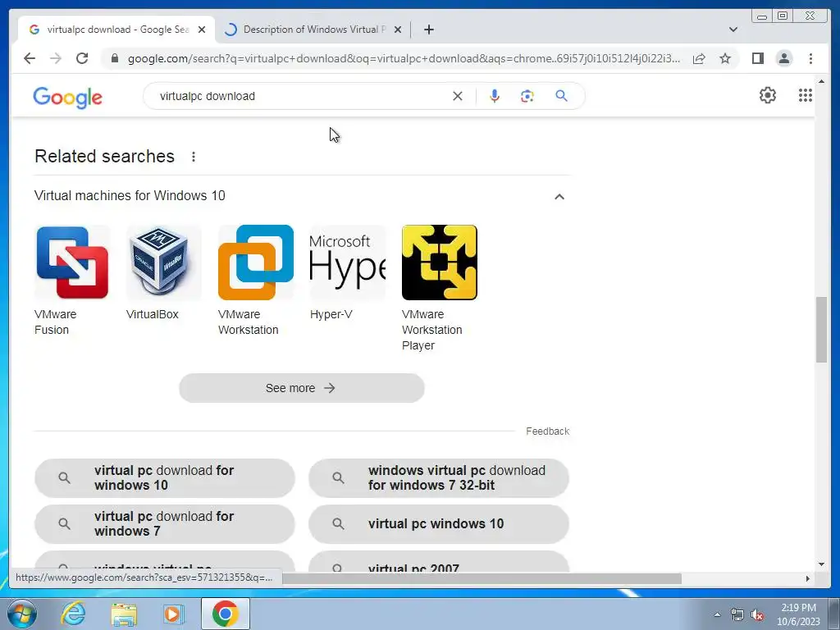Click the horizontal scrollbar thumb
The width and height of the screenshot is (840, 630).
coord(482,578)
